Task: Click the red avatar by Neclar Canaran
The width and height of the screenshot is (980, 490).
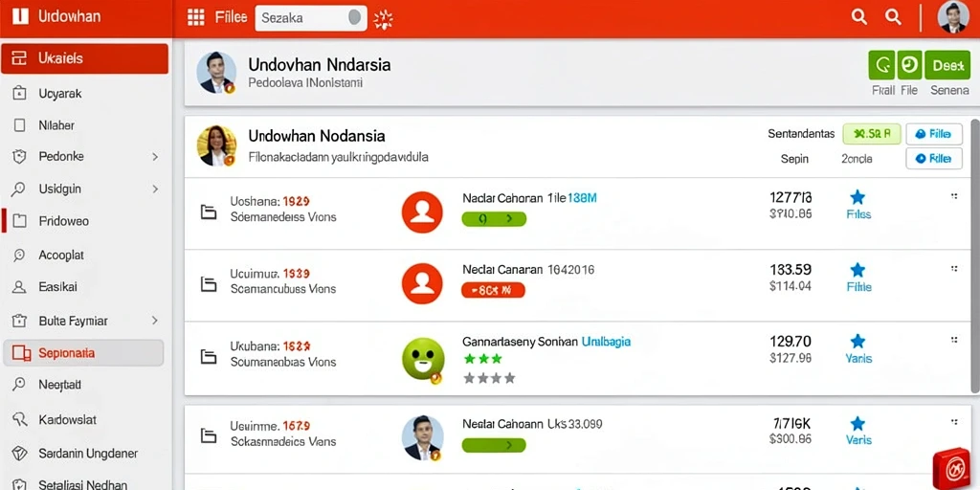Action: tap(422, 283)
